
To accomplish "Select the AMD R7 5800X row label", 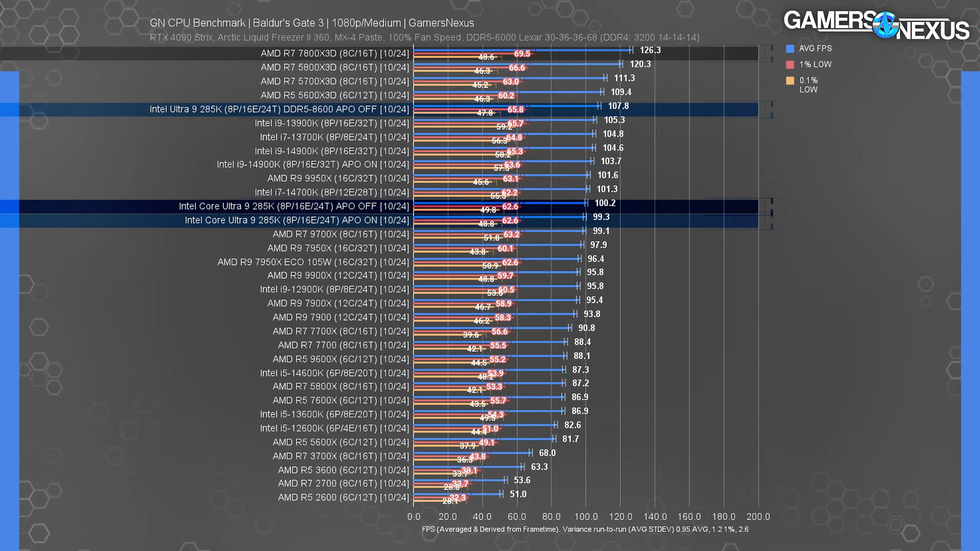I will tap(341, 387).
